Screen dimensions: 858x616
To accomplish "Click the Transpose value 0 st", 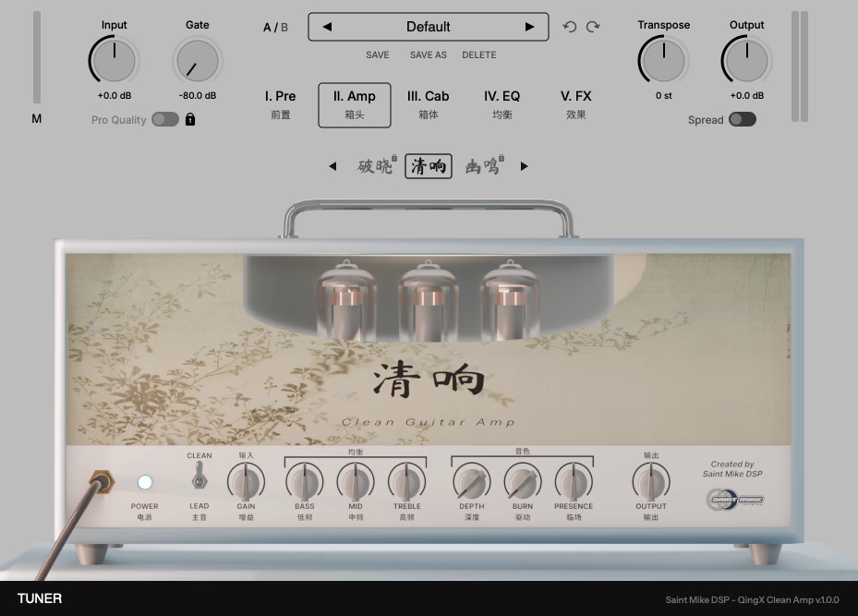I will pos(664,95).
